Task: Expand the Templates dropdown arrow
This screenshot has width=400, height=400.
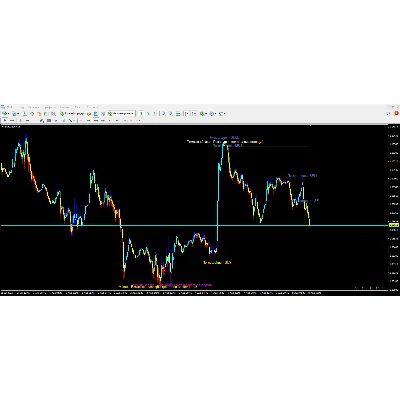Action: click(x=225, y=114)
